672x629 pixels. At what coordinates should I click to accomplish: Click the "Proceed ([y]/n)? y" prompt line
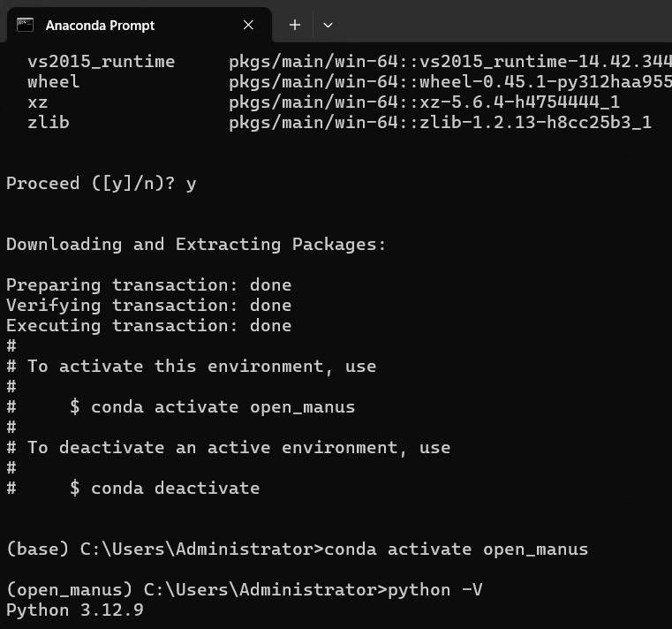(x=101, y=183)
